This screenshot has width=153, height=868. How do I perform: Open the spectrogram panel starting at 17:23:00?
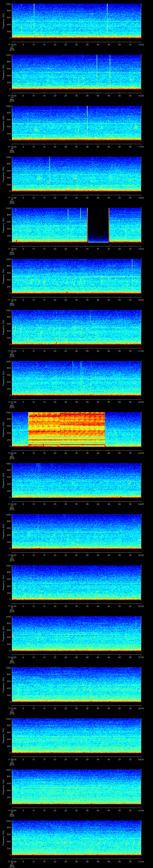click(x=77, y=481)
